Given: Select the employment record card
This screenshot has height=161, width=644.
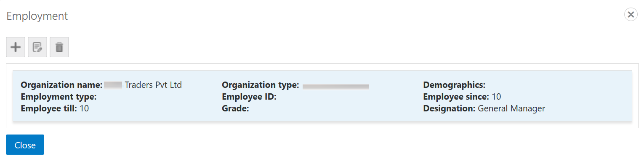Looking at the screenshot, I should 322,96.
